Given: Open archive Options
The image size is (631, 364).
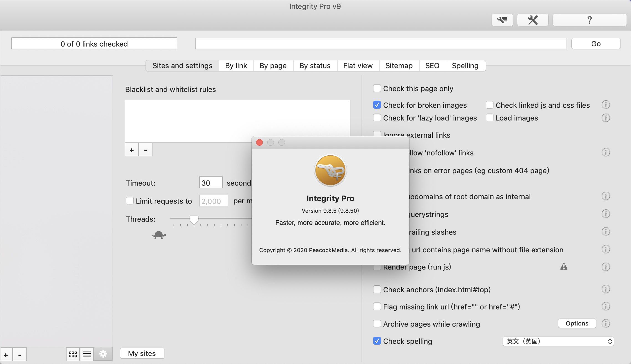Looking at the screenshot, I should (577, 323).
